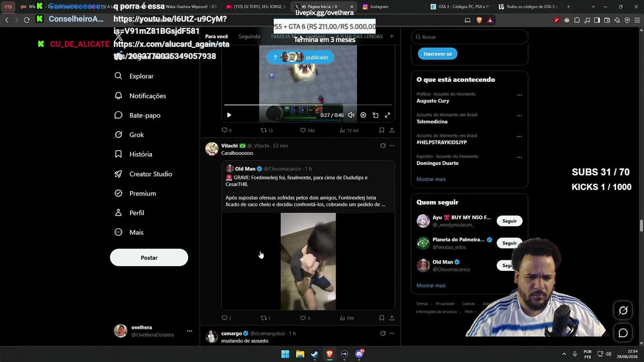Viewport: 644px width, 362px height.
Task: Open História in the X sidebar
Action: [133, 154]
